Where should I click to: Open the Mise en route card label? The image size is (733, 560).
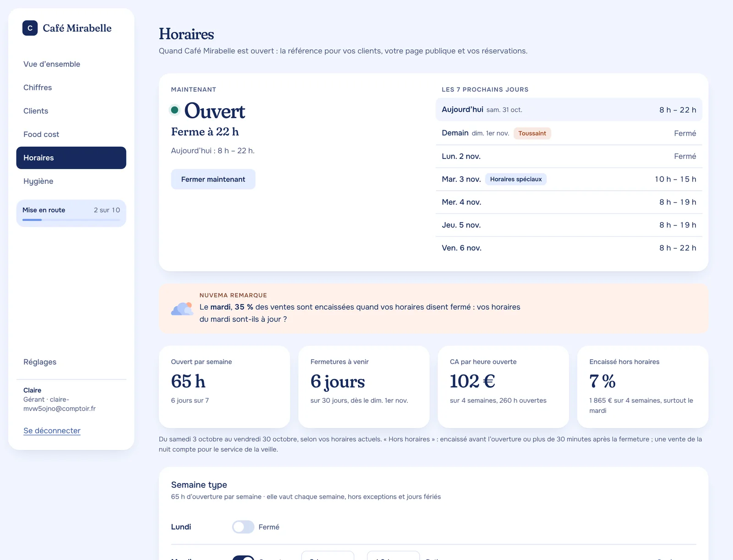[x=44, y=210]
